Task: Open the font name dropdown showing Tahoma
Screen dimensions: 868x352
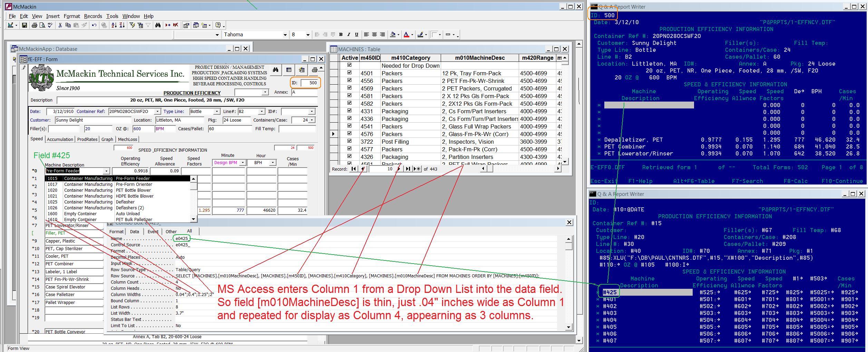Action: tap(285, 35)
